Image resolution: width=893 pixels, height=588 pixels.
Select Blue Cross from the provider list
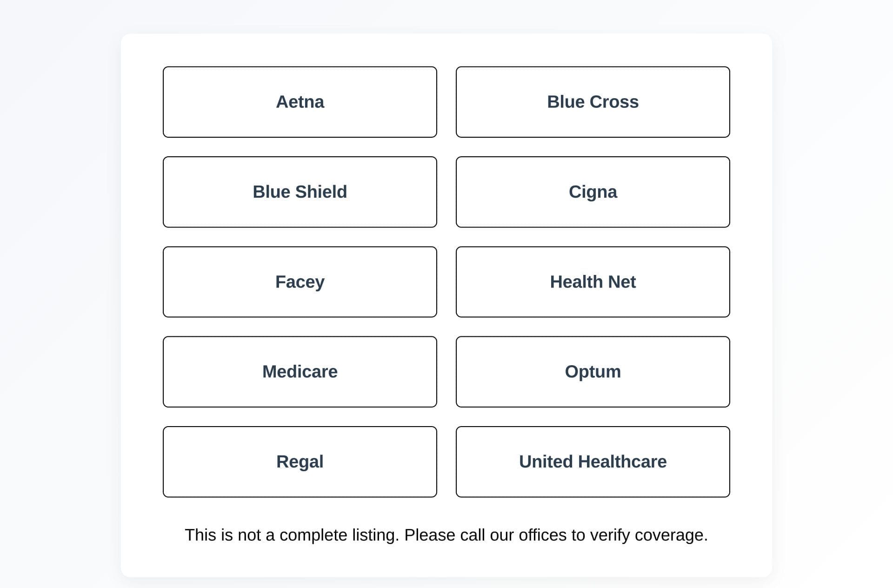tap(593, 101)
